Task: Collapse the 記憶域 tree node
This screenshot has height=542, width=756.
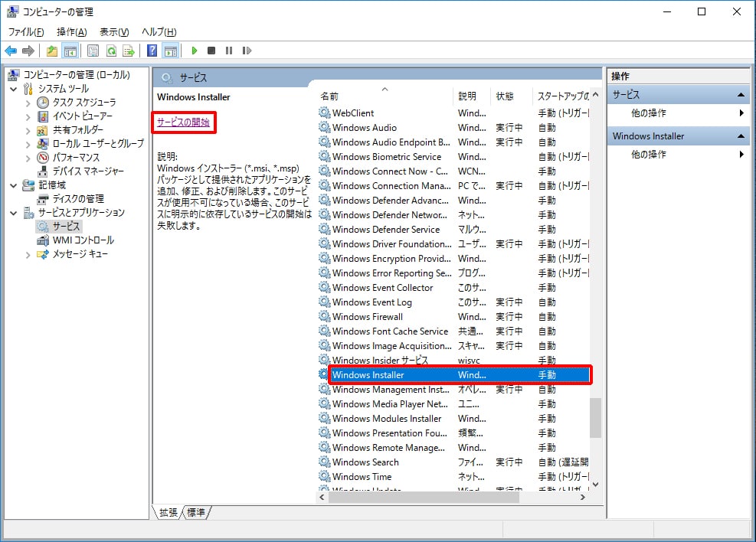Action: 14,185
